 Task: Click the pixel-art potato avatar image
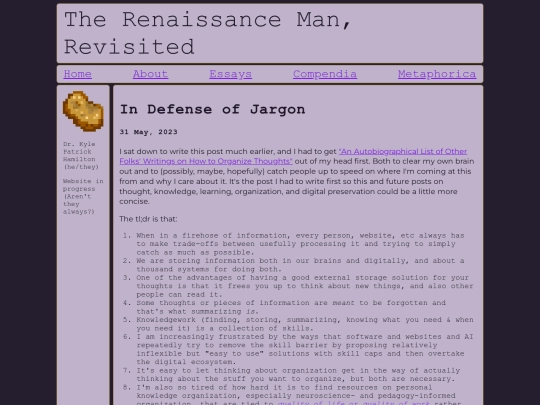[83, 111]
